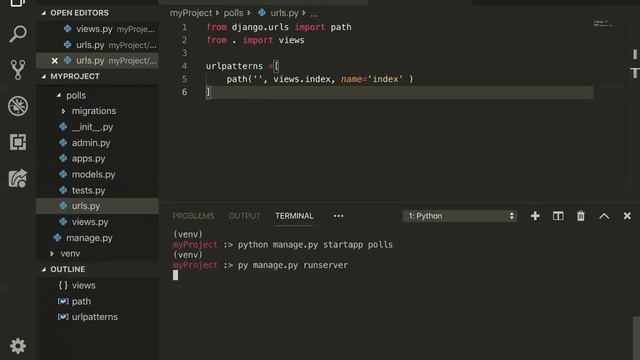The image size is (640, 360).
Task: Select urls.py in the polls folder tree
Action: tap(97, 206)
